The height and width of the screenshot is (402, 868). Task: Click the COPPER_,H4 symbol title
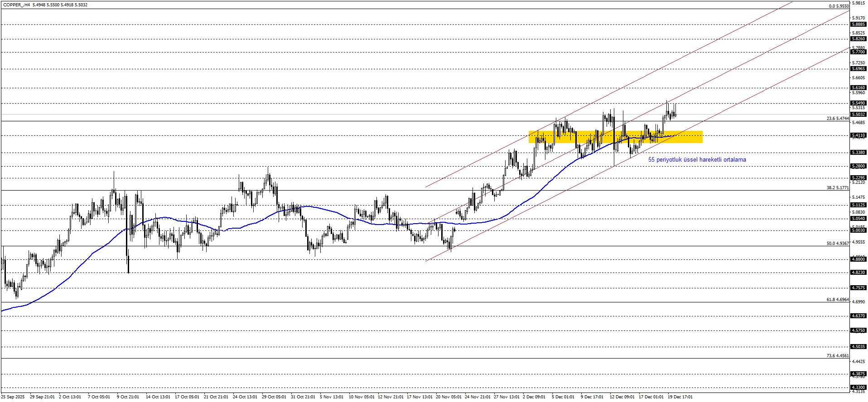[x=17, y=5]
